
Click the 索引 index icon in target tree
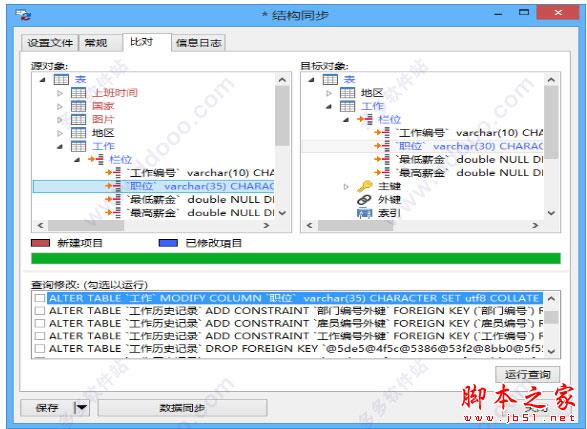[365, 213]
